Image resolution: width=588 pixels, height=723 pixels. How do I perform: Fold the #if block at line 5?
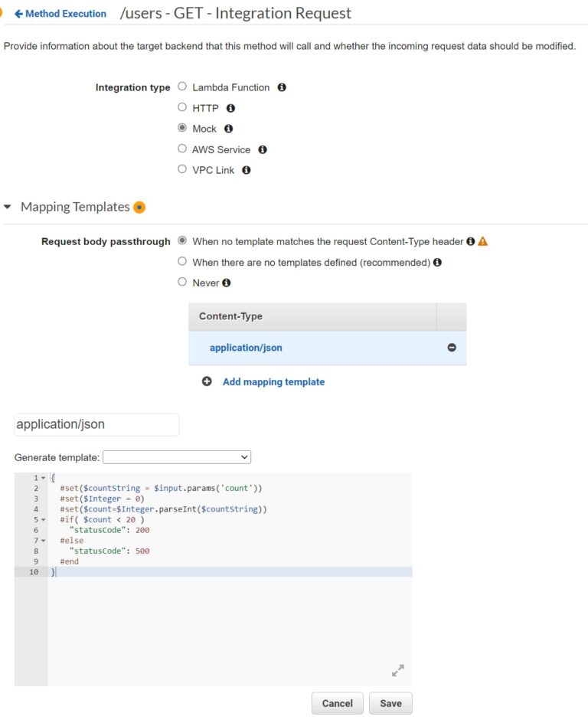click(x=44, y=519)
